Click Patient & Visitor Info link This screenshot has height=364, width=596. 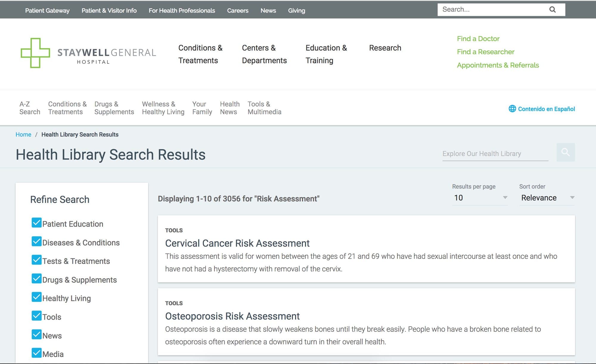pos(109,10)
